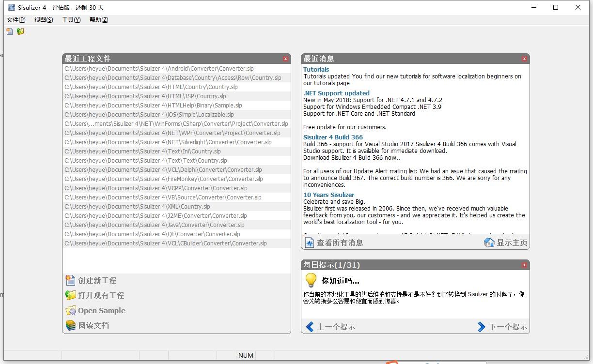Open recent Java Converter.slp project
The height and width of the screenshot is (364, 593).
pos(177,225)
